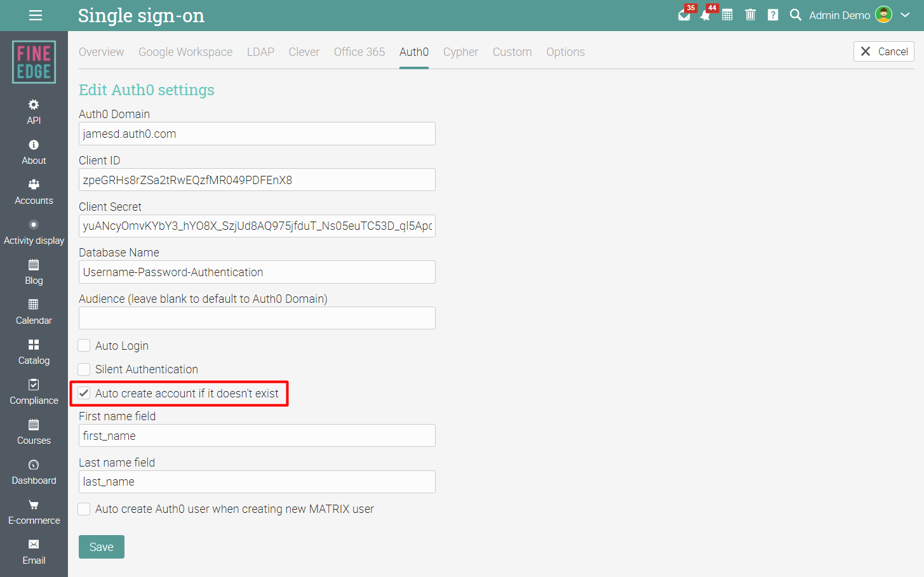Open the calendar icon in top bar
The image size is (924, 577).
point(727,15)
